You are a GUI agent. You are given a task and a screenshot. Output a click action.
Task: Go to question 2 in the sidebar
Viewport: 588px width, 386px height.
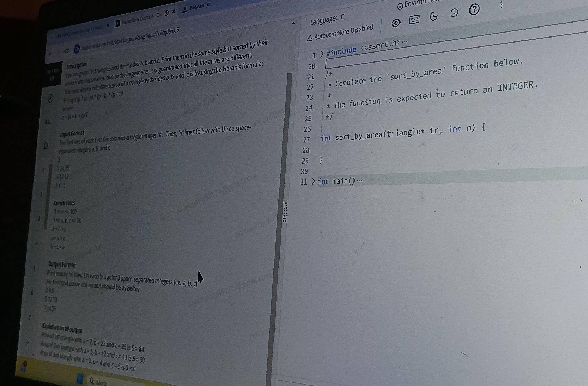pos(41,194)
